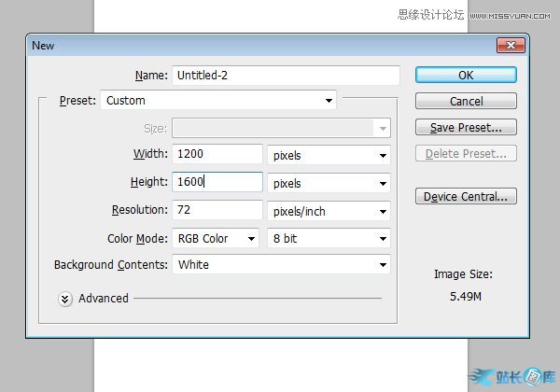Open the Height units dropdown

coord(329,184)
